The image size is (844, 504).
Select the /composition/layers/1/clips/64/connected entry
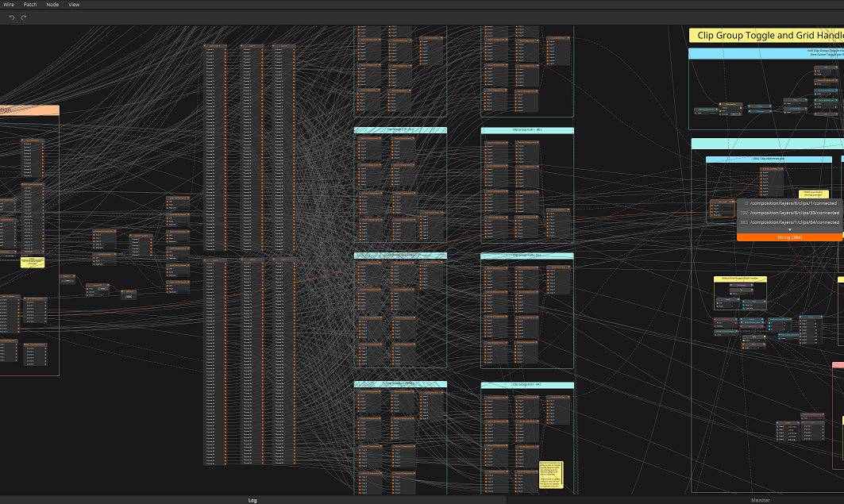point(794,222)
